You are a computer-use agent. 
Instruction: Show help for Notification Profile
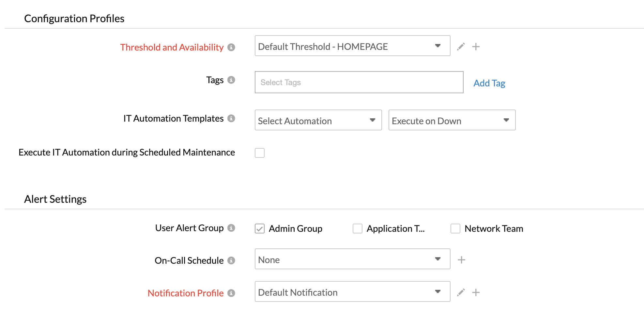[231, 293]
